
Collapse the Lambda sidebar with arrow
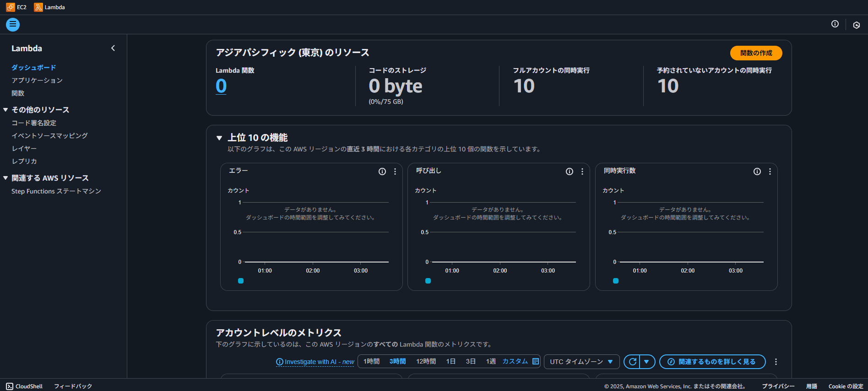coord(113,48)
